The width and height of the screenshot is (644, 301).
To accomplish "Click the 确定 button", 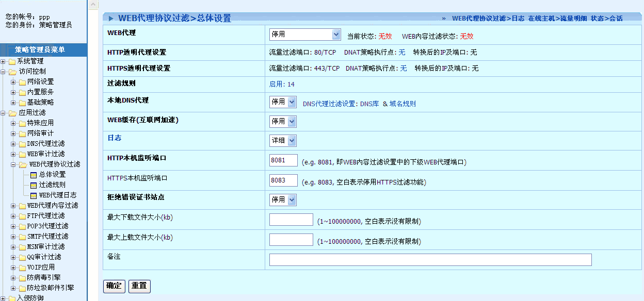I will pyautogui.click(x=114, y=286).
